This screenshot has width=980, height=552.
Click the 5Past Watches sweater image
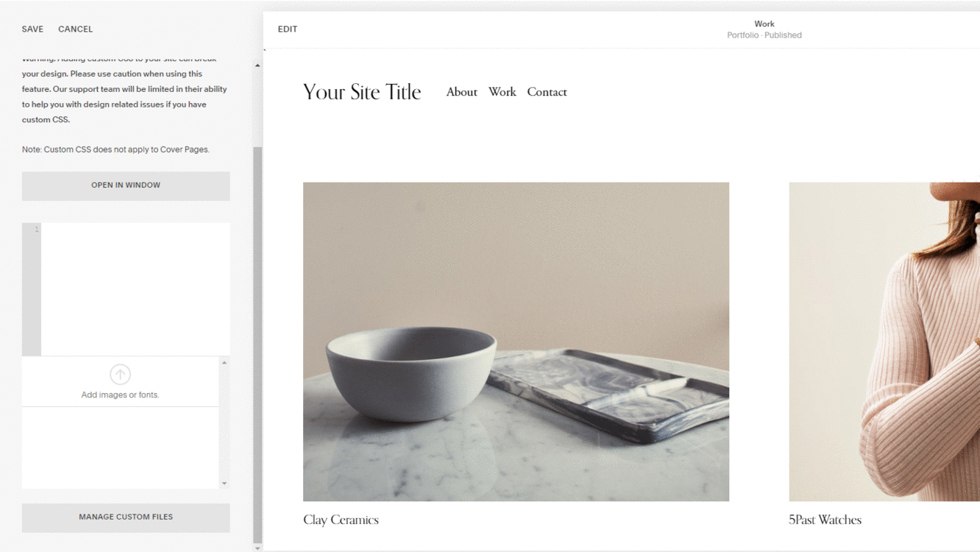(883, 341)
